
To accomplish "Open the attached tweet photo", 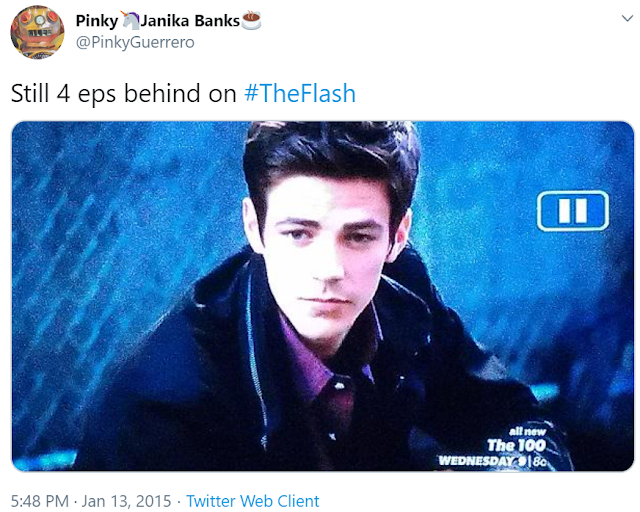I will tap(322, 296).
